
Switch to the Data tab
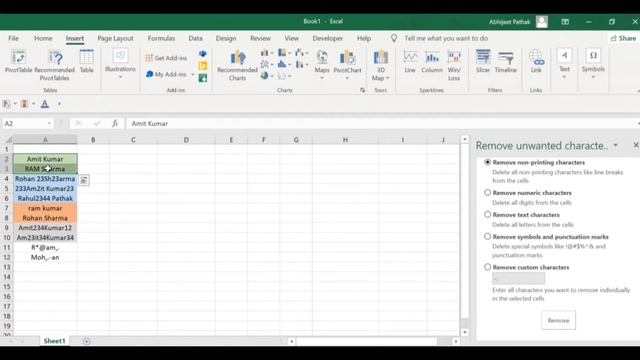tap(196, 38)
